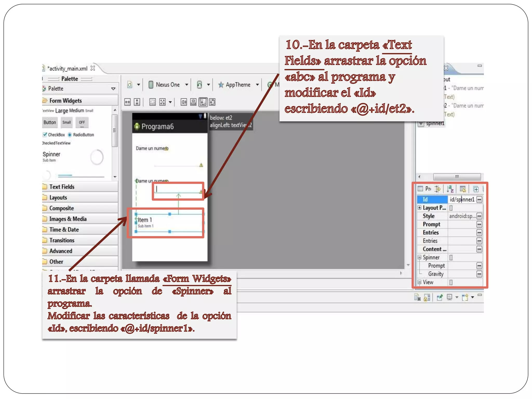The width and height of the screenshot is (532, 399).
Task: Click the distribute weights evenly icon
Action: 184,102
